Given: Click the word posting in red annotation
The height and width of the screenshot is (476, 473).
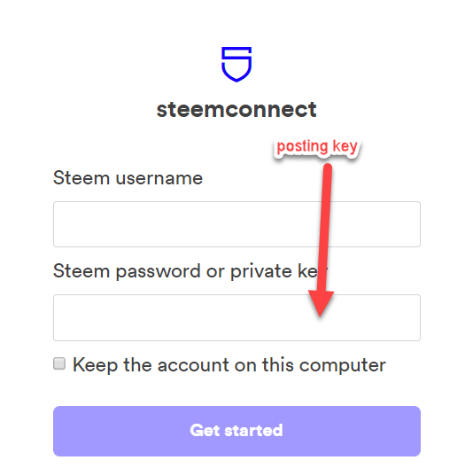Looking at the screenshot, I should pyautogui.click(x=302, y=147).
